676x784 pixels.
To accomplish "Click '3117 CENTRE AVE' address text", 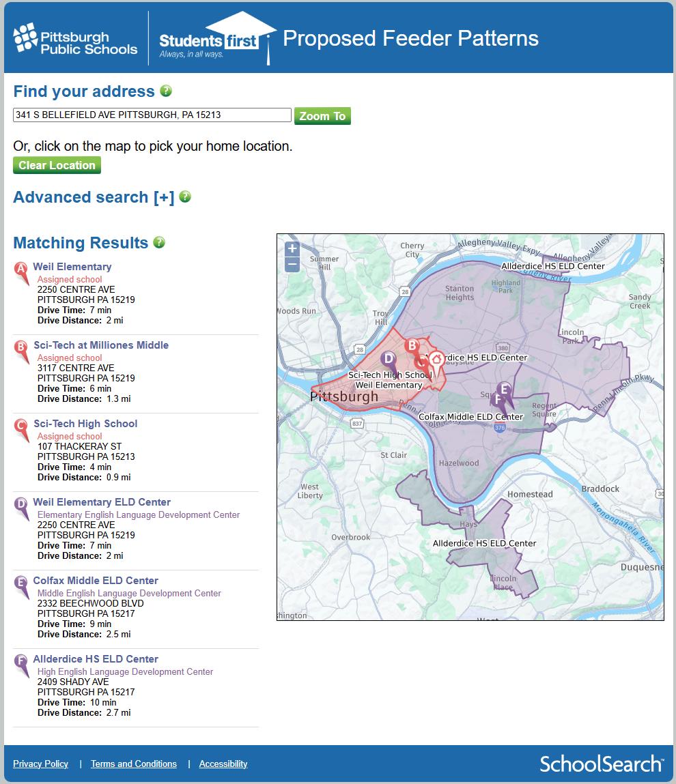I will pyautogui.click(x=76, y=368).
